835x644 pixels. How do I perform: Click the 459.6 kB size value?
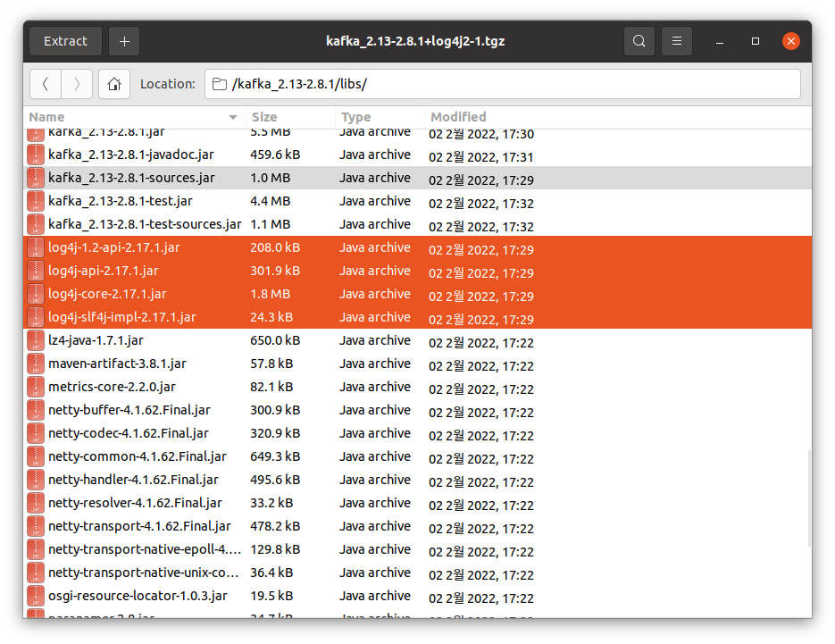(x=275, y=155)
